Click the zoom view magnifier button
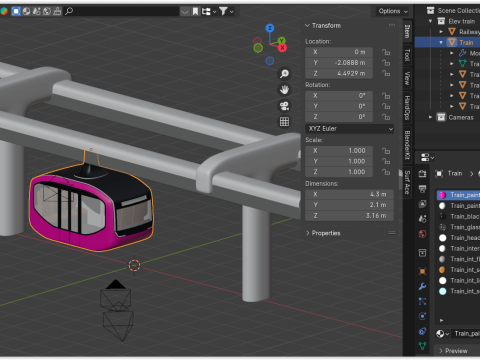Viewport: 480px width, 360px height. tap(284, 74)
